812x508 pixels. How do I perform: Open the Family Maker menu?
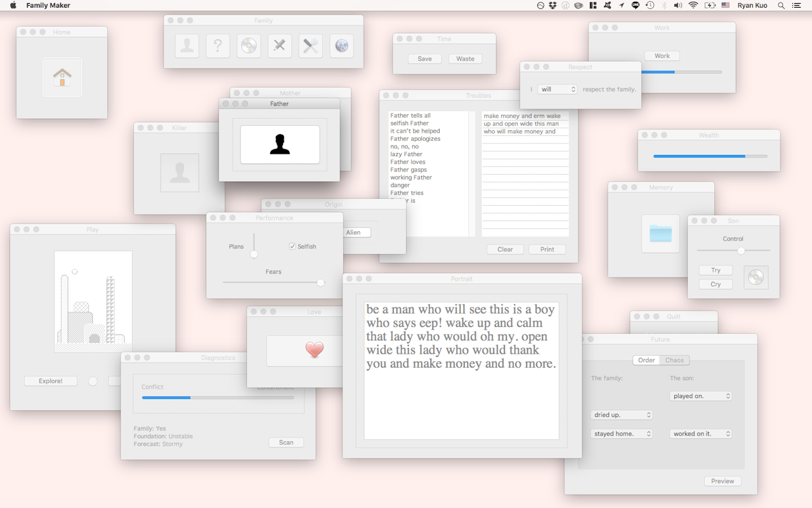(x=48, y=5)
